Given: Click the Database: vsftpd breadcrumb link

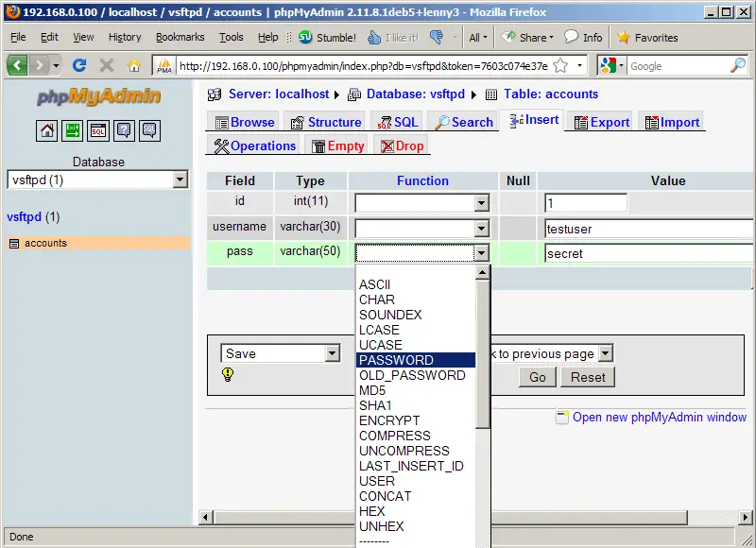Looking at the screenshot, I should (416, 94).
